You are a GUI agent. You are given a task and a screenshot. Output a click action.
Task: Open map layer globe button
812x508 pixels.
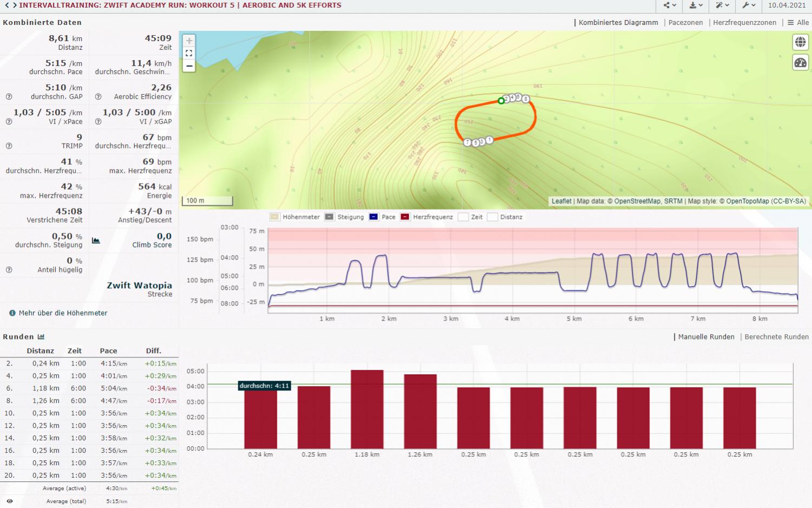800,42
